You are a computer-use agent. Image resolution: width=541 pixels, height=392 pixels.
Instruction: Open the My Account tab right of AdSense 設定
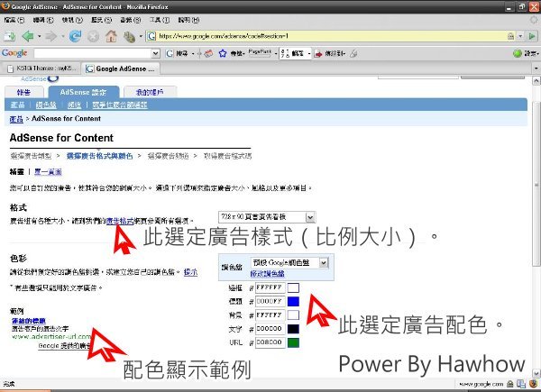click(x=150, y=92)
